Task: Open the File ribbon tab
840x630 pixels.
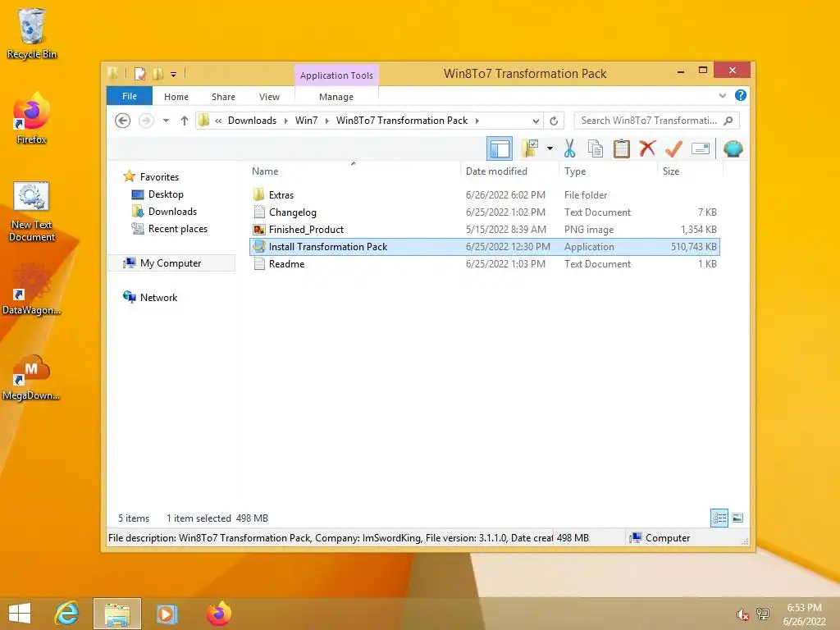Action: 130,97
